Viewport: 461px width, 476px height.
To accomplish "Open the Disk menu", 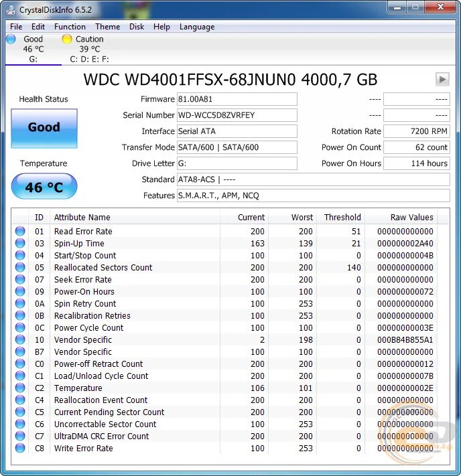I will [137, 27].
